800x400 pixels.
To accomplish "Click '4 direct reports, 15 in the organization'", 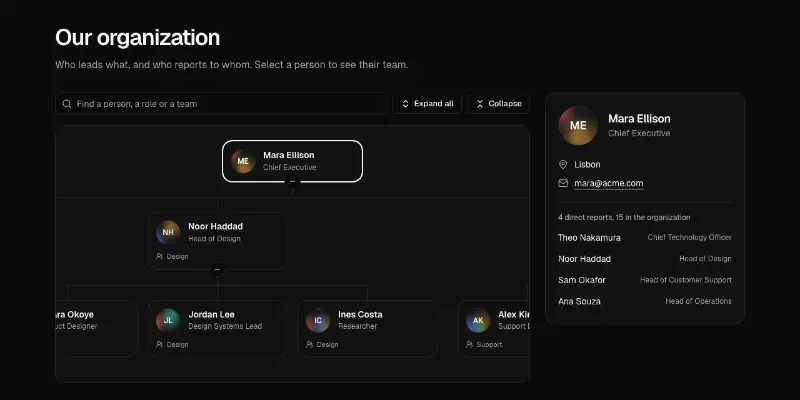I will (624, 217).
